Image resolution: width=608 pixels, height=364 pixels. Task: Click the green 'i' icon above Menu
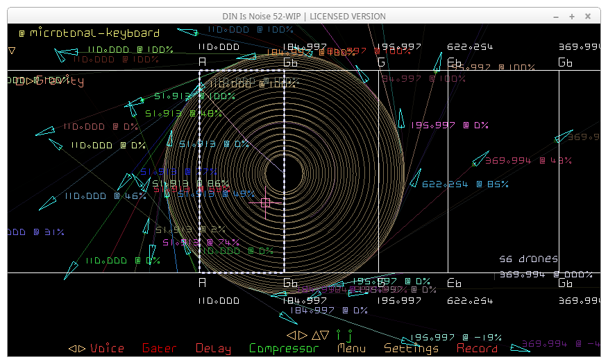pos(339,335)
